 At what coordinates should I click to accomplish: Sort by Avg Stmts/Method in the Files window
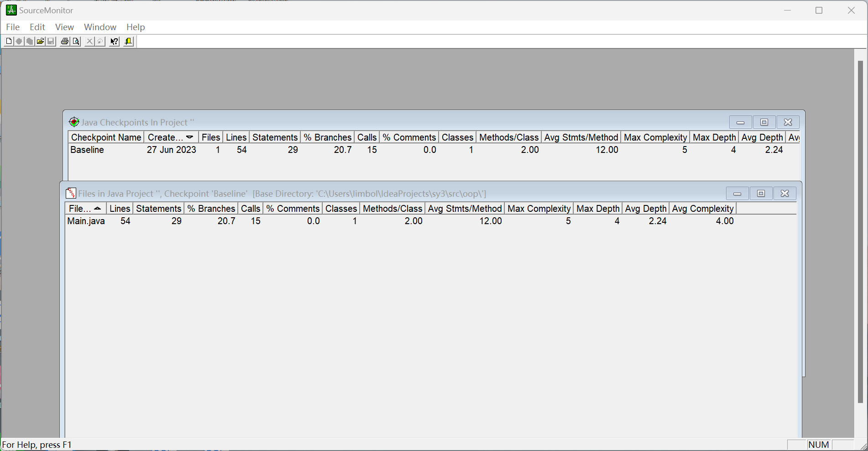tap(465, 209)
